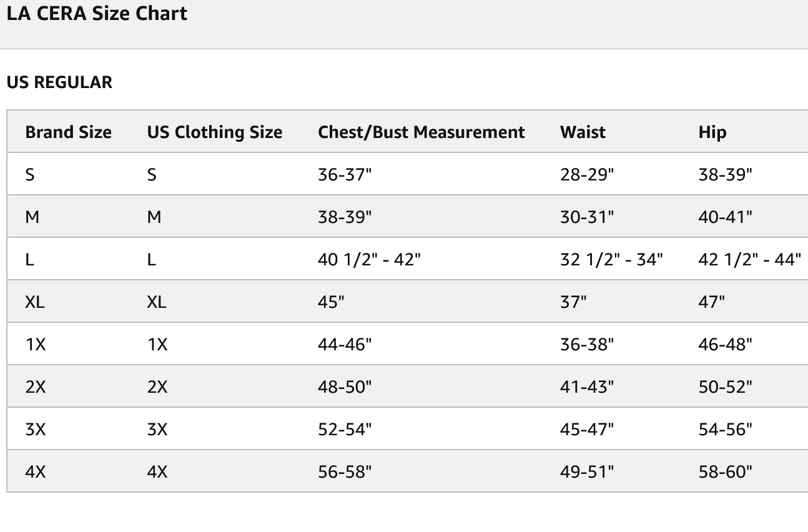Click the 58-60" hip measurement cell

coord(726,471)
